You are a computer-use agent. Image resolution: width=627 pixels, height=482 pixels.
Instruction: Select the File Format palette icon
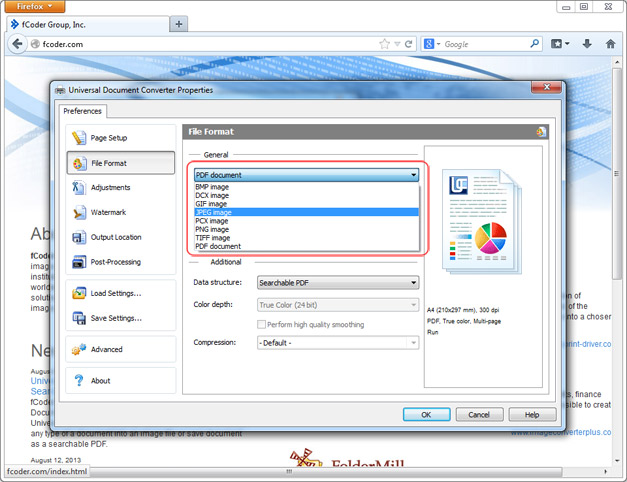point(79,163)
